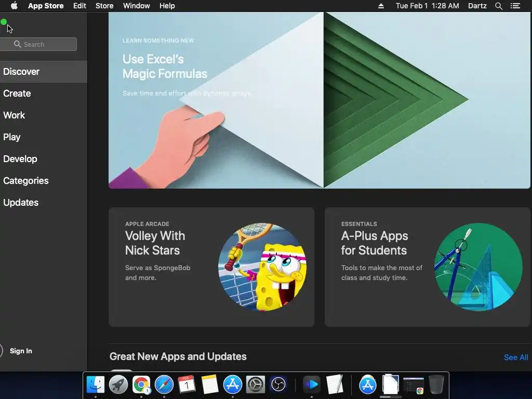
Task: Click the account avatar beside Sign In
Action: [x=1, y=351]
